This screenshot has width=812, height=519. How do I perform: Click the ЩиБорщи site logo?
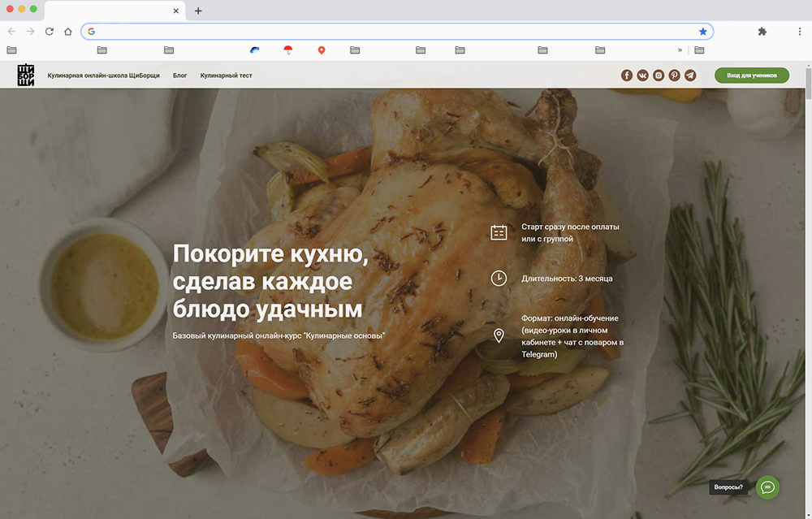point(26,75)
